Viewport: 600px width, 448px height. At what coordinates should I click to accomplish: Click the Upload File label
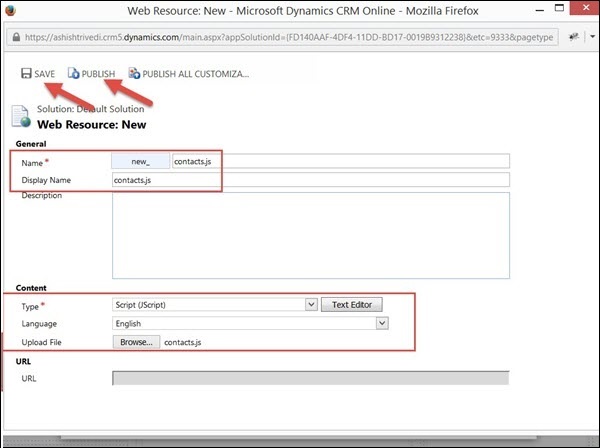click(41, 342)
